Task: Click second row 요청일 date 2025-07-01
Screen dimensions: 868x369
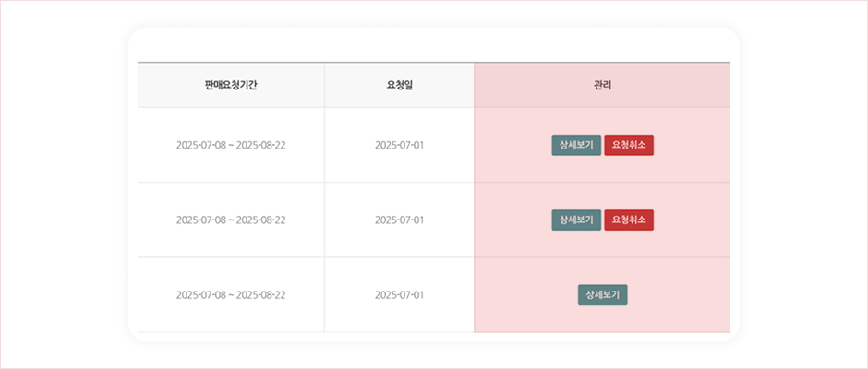Action: click(x=399, y=220)
